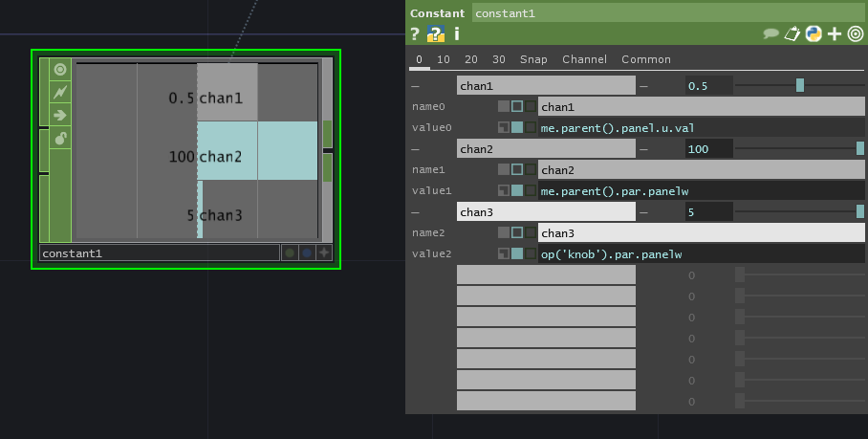Image resolution: width=868 pixels, height=439 pixels.
Task: Click the chan1 value slider handle
Action: (800, 85)
